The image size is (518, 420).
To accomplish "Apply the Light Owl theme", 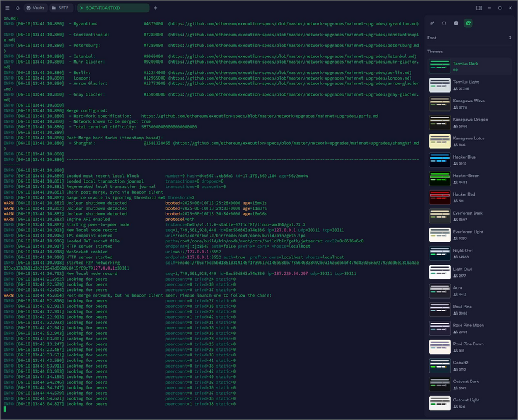I will (x=469, y=272).
